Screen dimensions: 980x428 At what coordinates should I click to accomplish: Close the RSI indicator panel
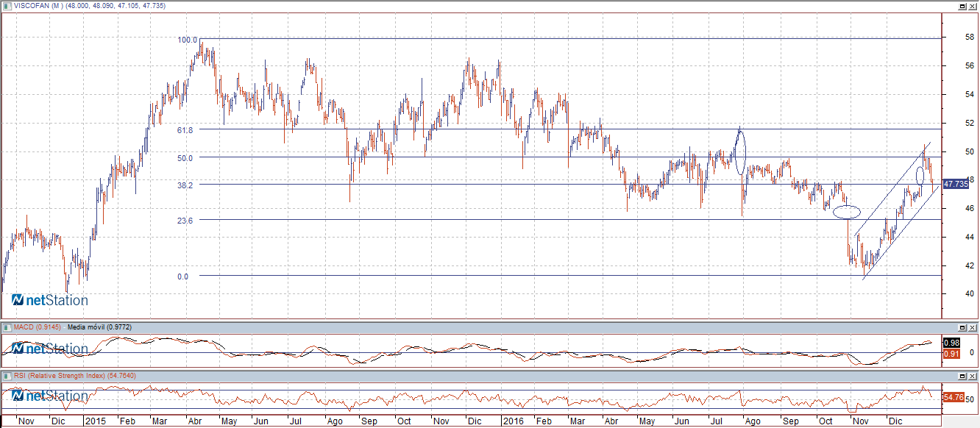tap(973, 376)
